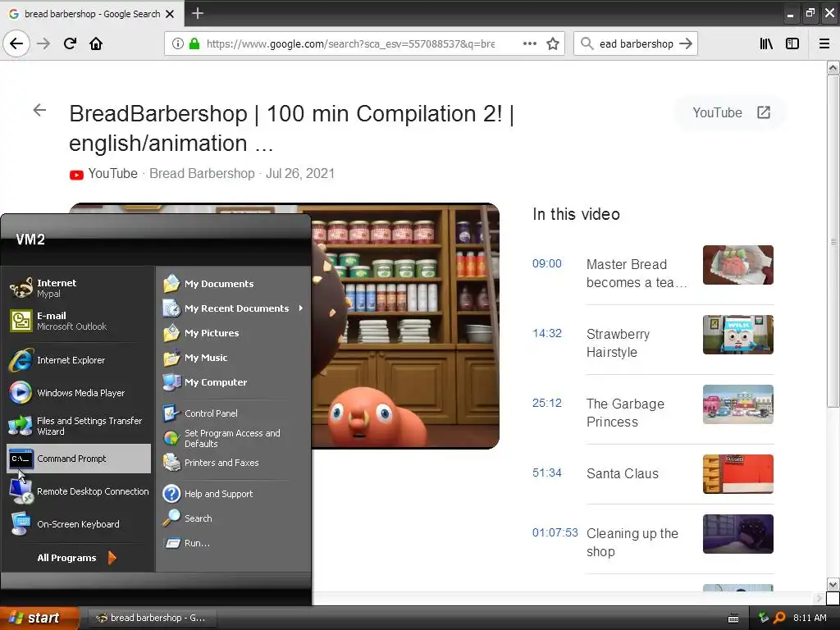Launch Internet Mypal from Start menu
This screenshot has height=630, width=840.
(x=78, y=288)
